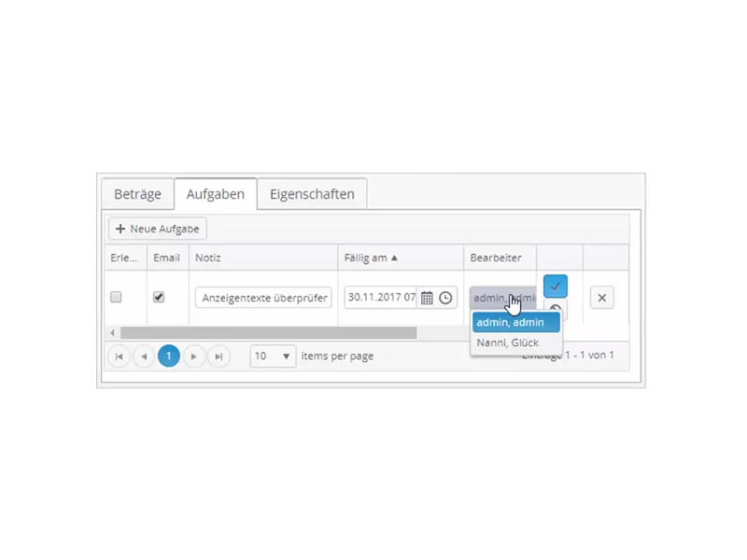
Task: Open the items per page dropdown
Action: pos(273,357)
